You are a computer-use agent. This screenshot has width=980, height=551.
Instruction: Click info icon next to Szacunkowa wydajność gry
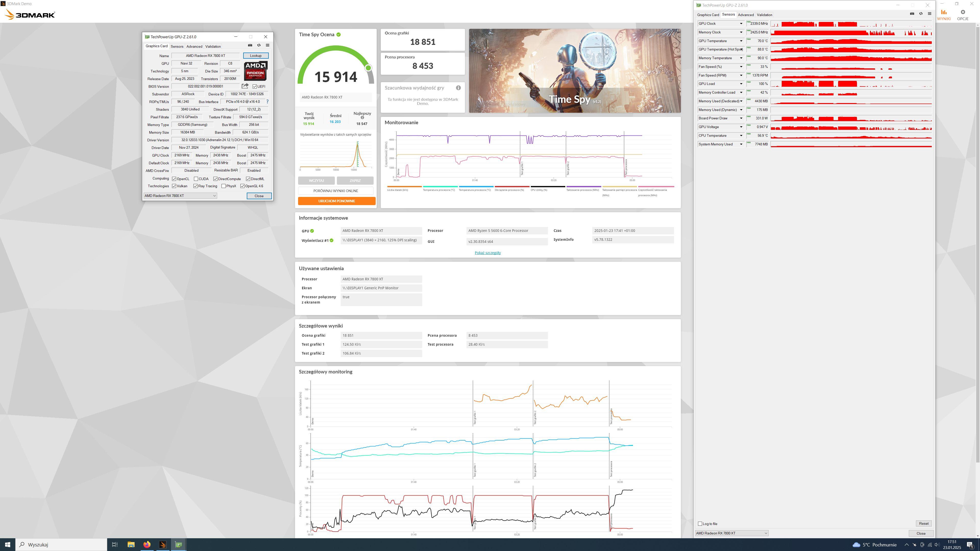click(x=458, y=88)
